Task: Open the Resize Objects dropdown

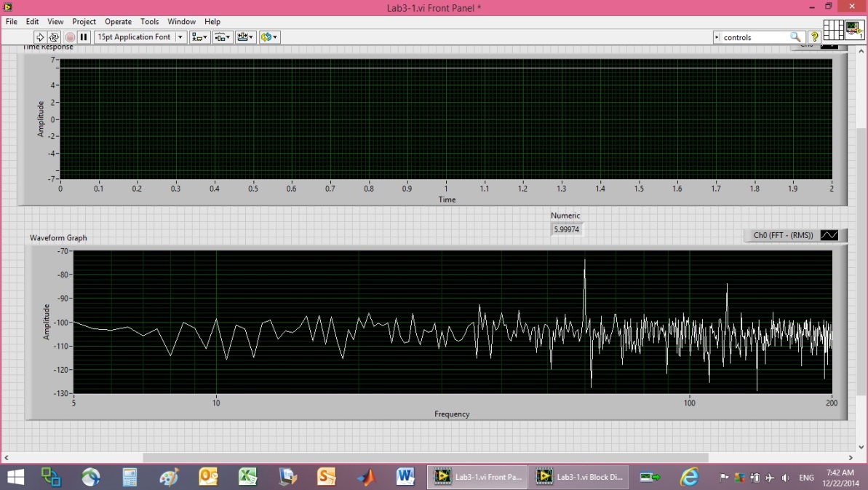Action: click(x=245, y=37)
